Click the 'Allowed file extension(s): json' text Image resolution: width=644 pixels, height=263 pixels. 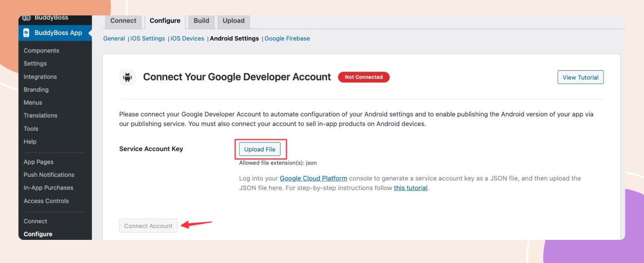pos(278,163)
